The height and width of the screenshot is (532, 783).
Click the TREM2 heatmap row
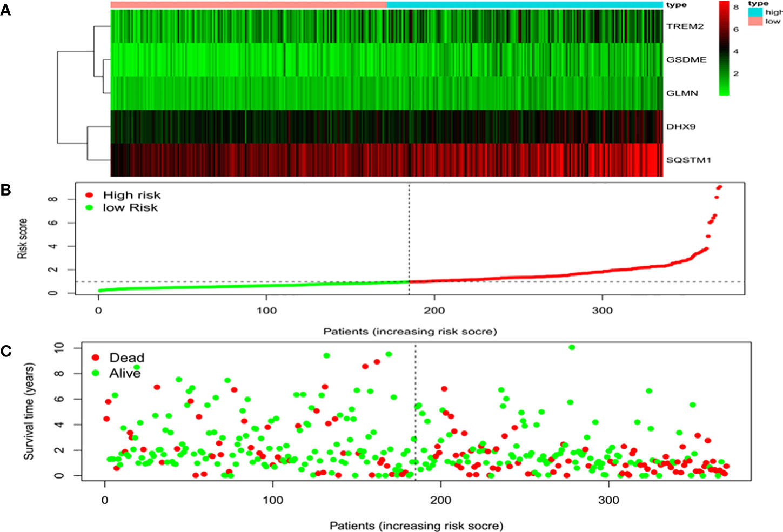point(386,26)
